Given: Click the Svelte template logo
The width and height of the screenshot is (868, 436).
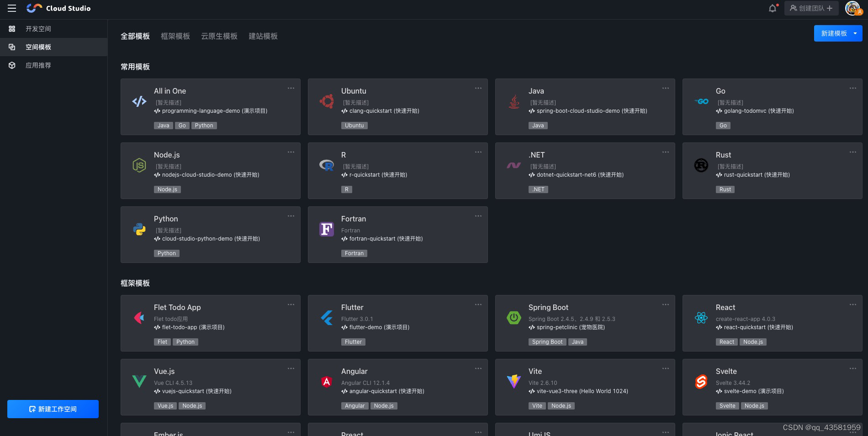Looking at the screenshot, I should (701, 382).
